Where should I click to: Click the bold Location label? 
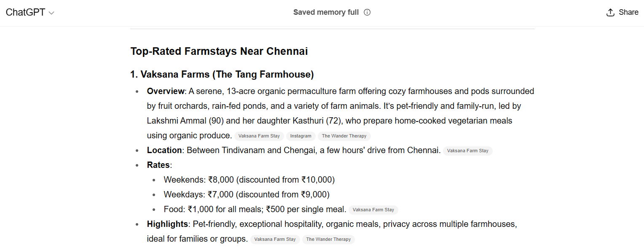click(164, 150)
